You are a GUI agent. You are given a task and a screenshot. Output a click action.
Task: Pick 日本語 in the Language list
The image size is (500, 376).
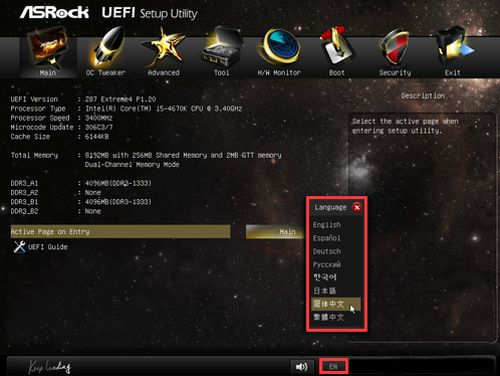324,291
